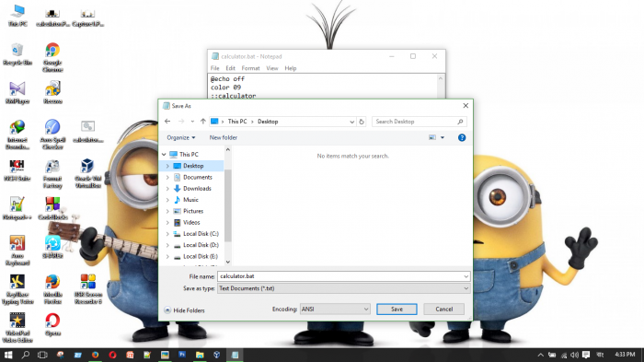Open Notepad Edit menu
Screen dimensions: 644x362
click(230, 68)
